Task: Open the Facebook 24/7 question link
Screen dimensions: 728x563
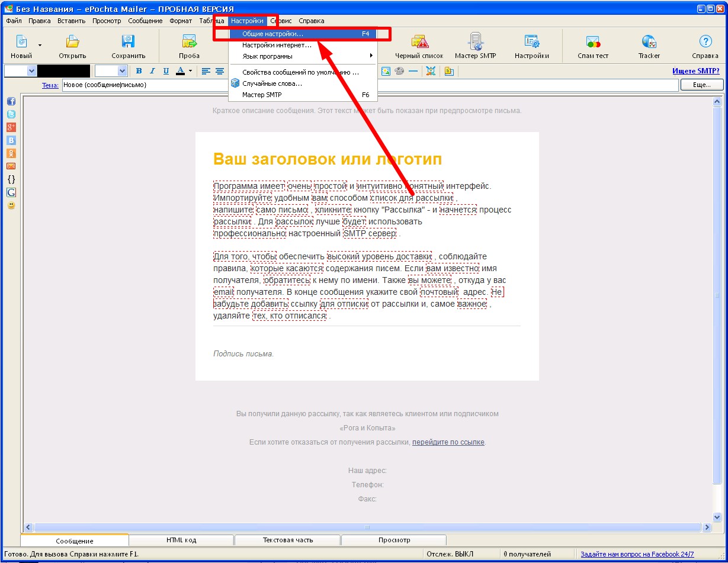Action: click(x=637, y=554)
